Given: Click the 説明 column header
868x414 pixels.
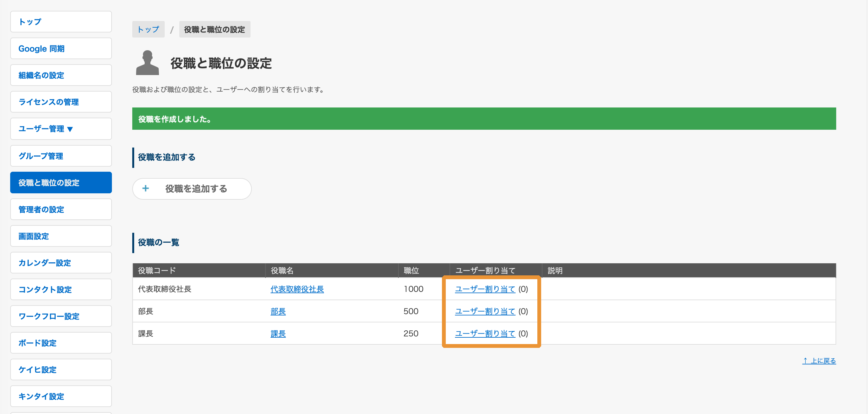Looking at the screenshot, I should pyautogui.click(x=689, y=271).
